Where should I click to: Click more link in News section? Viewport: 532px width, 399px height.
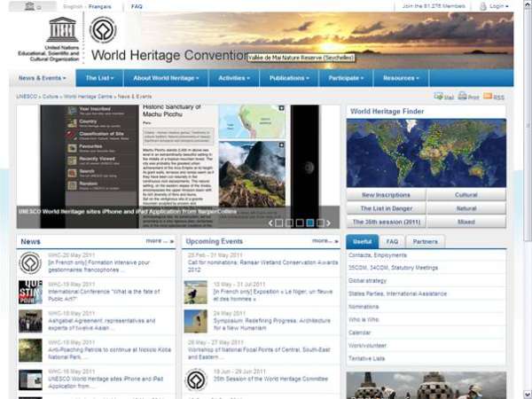coord(160,241)
